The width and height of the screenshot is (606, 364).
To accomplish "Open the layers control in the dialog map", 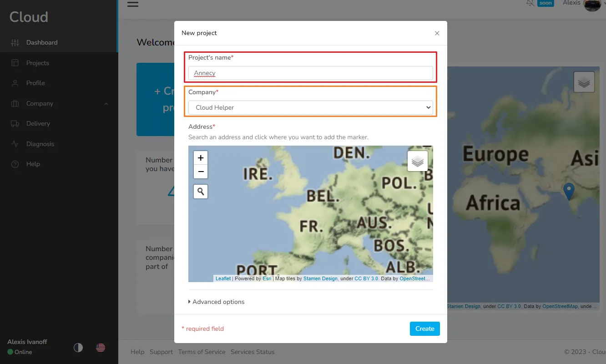I will [x=417, y=161].
